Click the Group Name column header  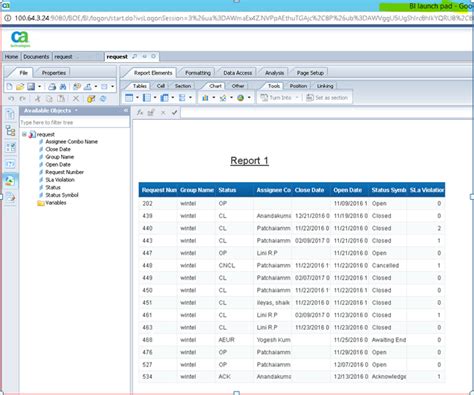pyautogui.click(x=197, y=190)
